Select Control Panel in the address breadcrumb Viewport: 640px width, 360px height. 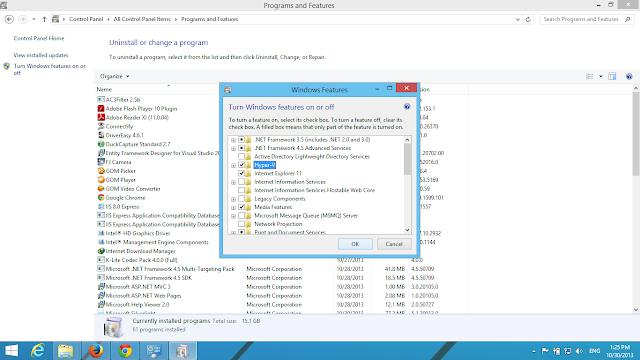(86, 19)
